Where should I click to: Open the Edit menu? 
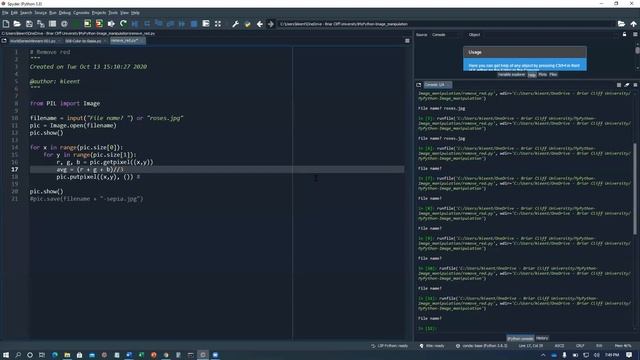point(14,13)
